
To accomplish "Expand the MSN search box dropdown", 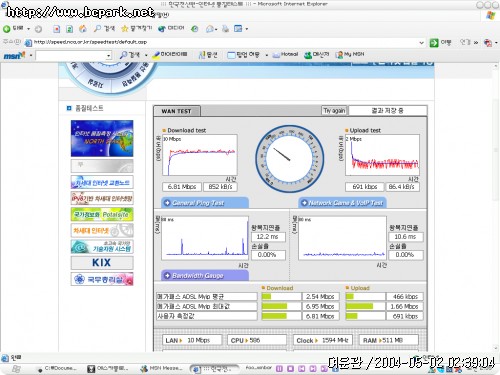I will tap(108, 56).
